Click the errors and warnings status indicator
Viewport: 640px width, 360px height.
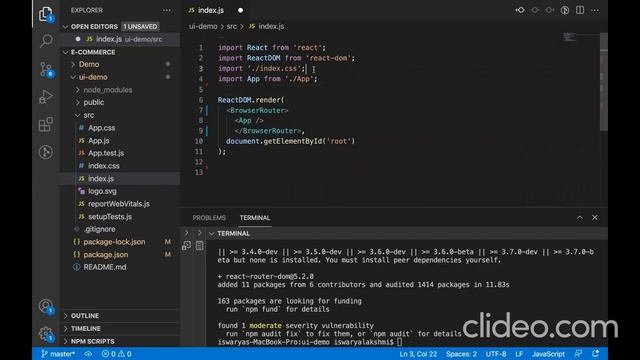tap(116, 354)
